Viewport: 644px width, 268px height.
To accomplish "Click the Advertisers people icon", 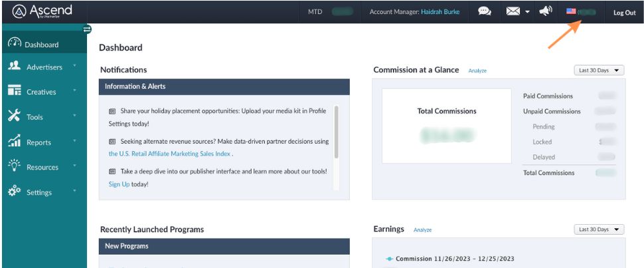I will [15, 67].
